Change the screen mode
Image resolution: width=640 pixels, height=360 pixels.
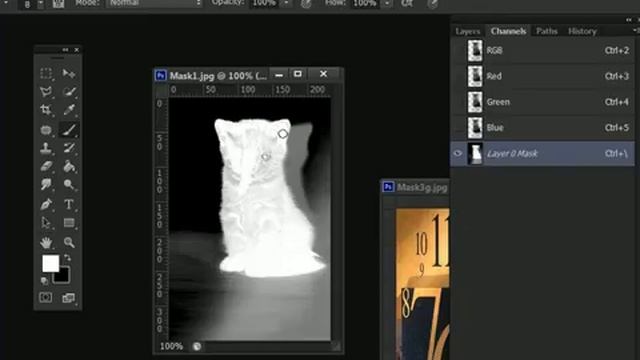click(x=68, y=298)
